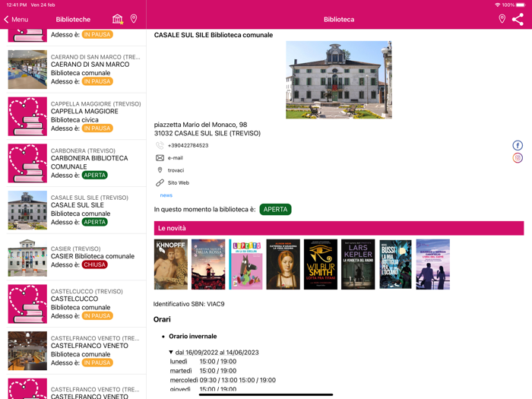Viewport: 532px width, 399px height.
Task: Collapse the dal 16/09/2022 al 14/06/2023 schedule
Action: coord(171,352)
